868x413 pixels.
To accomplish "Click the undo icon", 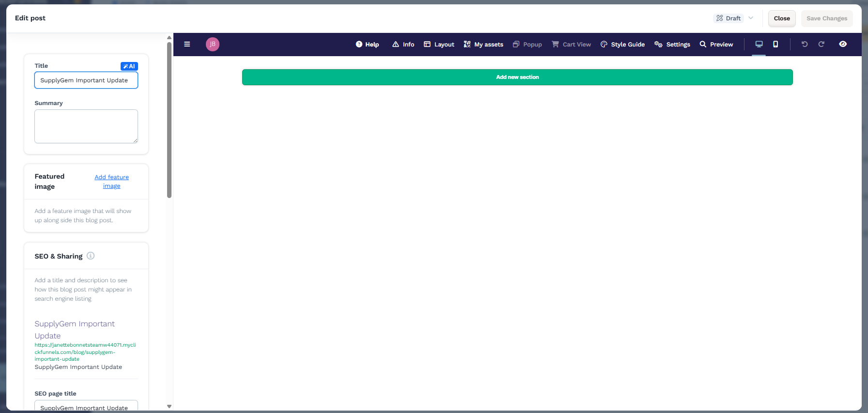I will [x=805, y=44].
